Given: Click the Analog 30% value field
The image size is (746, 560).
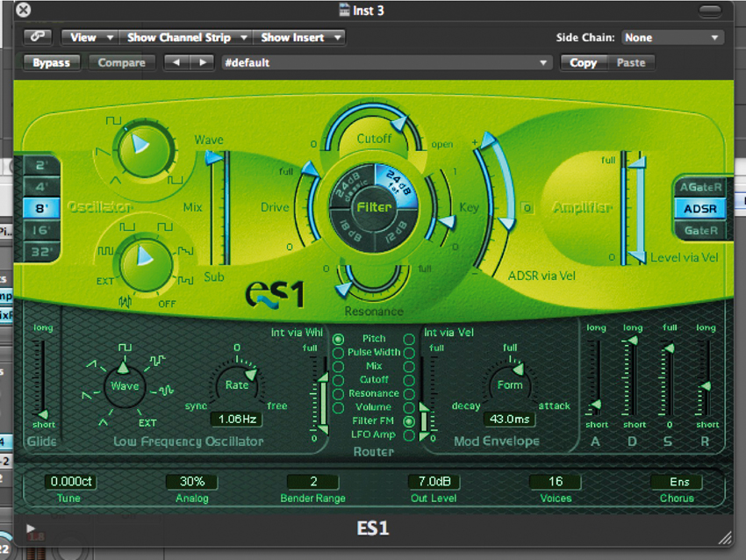Looking at the screenshot, I should pyautogui.click(x=191, y=482).
